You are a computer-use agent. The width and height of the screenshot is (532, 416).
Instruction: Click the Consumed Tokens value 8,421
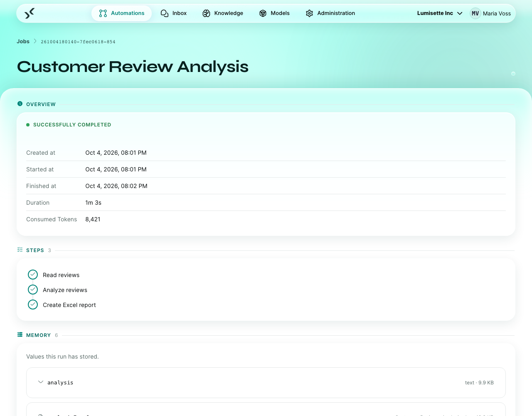click(93, 219)
